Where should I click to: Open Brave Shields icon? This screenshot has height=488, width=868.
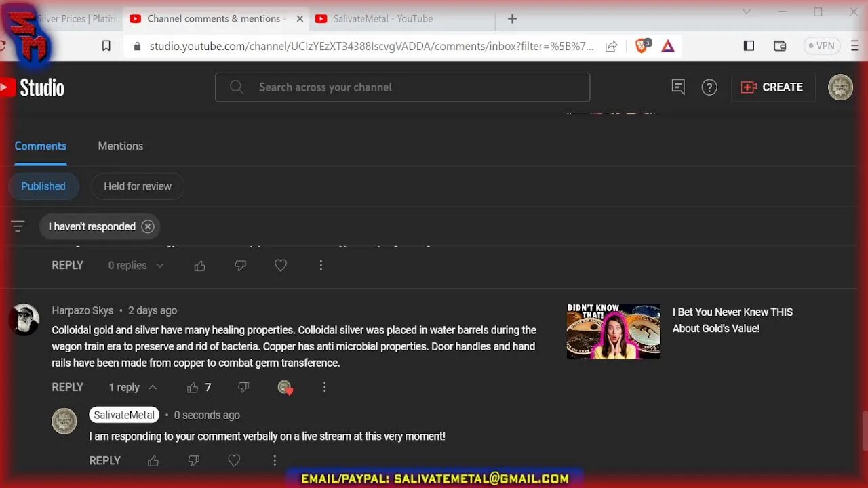[x=642, y=46]
